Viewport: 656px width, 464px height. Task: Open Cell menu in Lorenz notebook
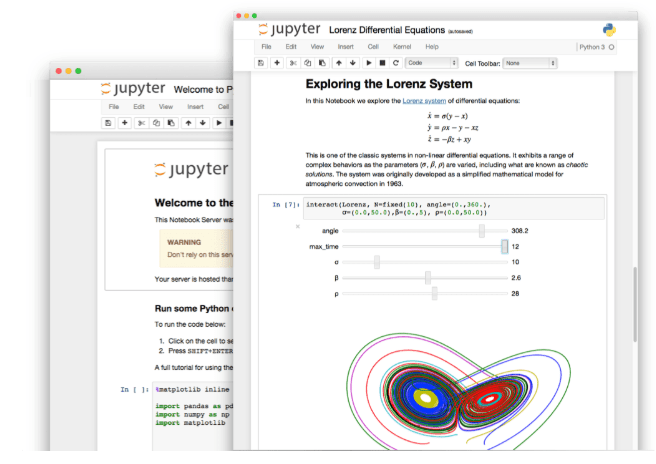[x=373, y=47]
